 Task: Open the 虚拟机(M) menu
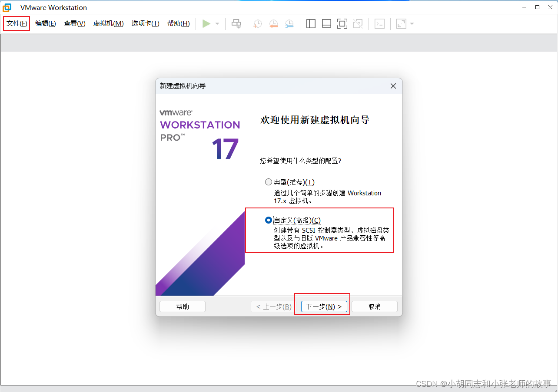109,23
